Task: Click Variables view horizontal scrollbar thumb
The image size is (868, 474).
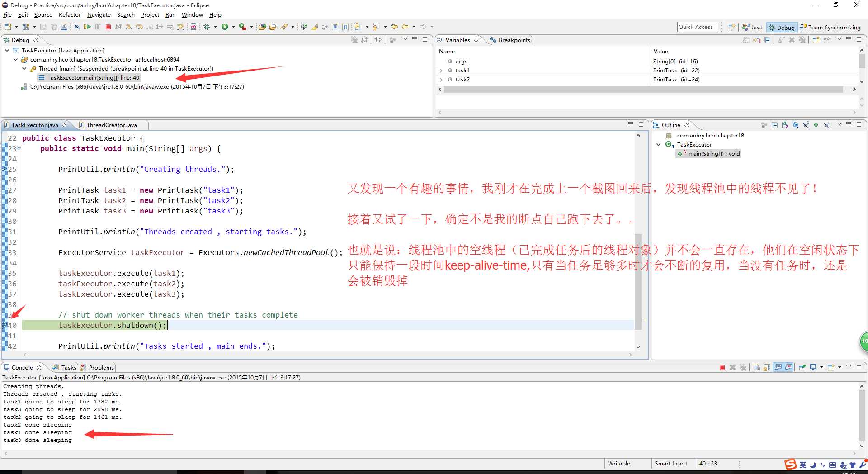Action: [643, 90]
